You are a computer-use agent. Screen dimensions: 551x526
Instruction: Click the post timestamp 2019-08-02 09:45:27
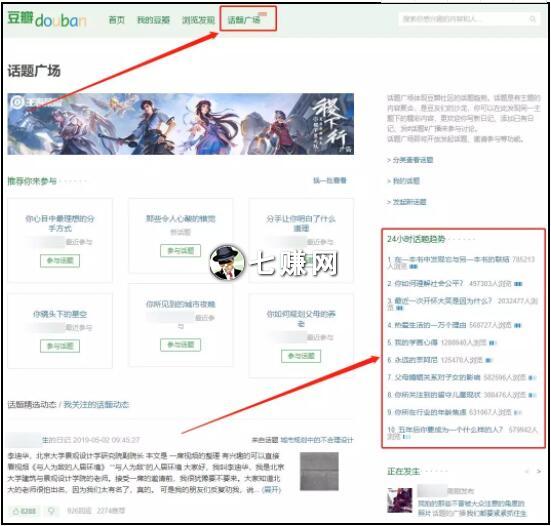[106, 440]
